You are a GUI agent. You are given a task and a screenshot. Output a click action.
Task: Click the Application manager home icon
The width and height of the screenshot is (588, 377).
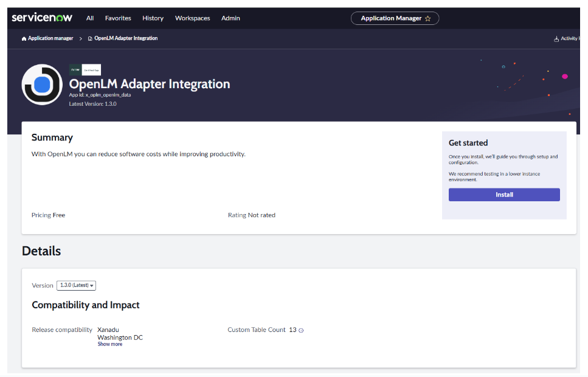[24, 39]
